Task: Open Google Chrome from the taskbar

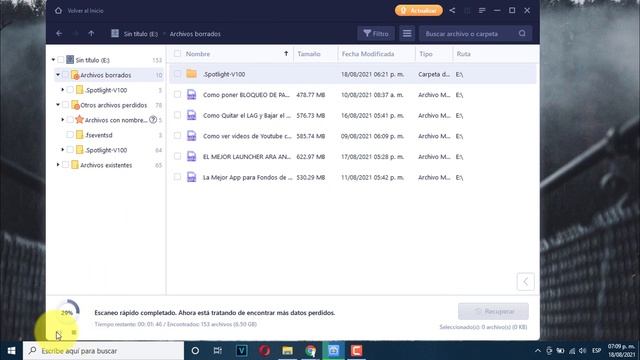Action: click(311, 351)
